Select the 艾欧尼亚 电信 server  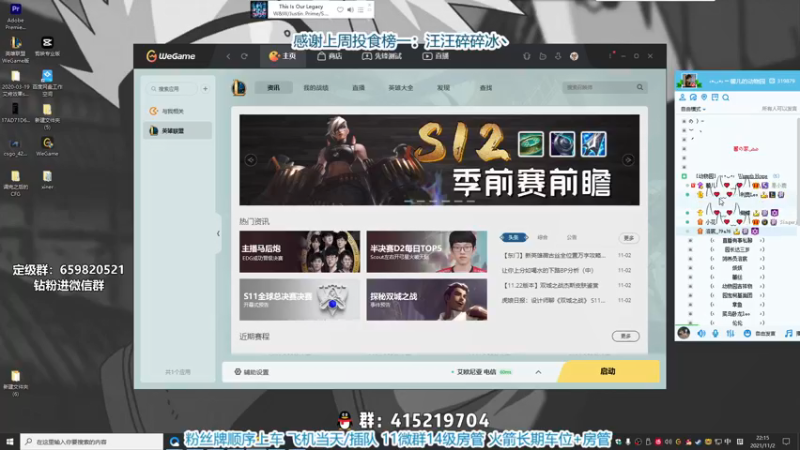477,372
